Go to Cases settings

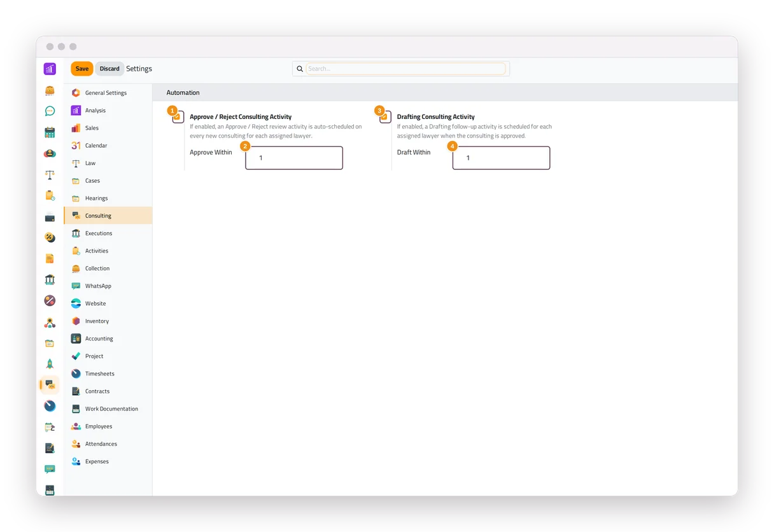click(108, 181)
